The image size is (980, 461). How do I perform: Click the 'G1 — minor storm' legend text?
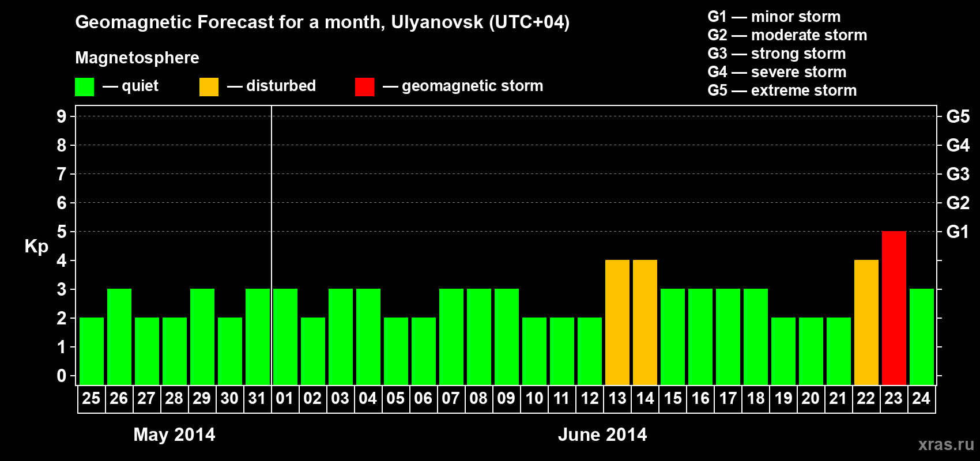[774, 17]
